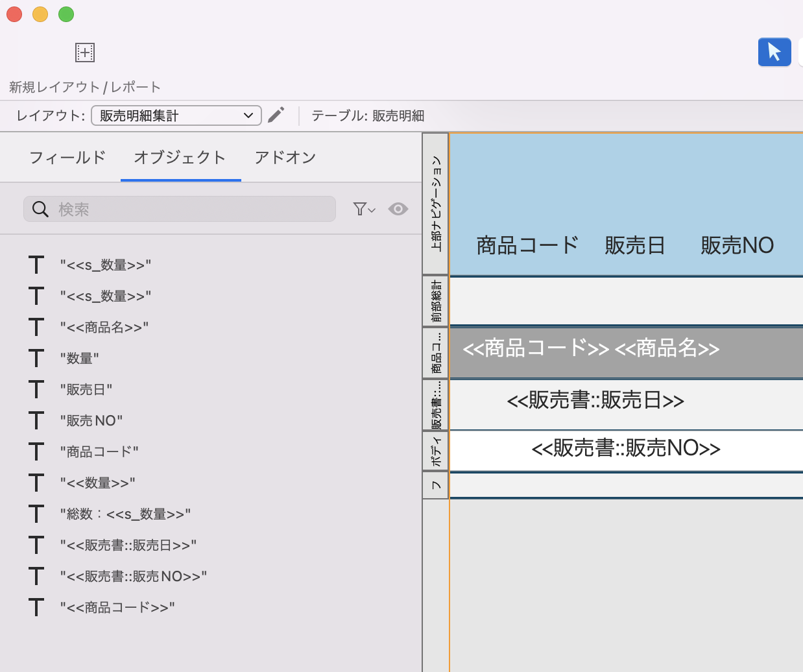Open the アドオン tab
The image size is (803, 672).
coord(285,157)
